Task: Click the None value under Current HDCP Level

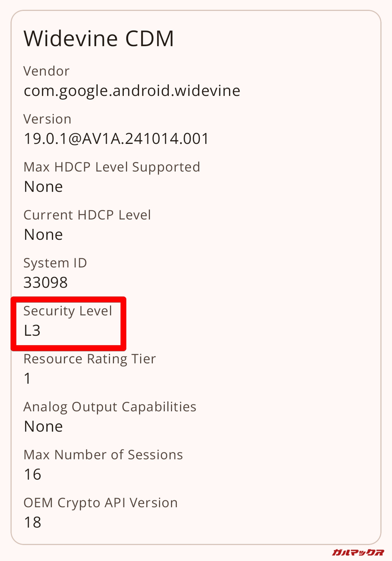Action: (43, 235)
